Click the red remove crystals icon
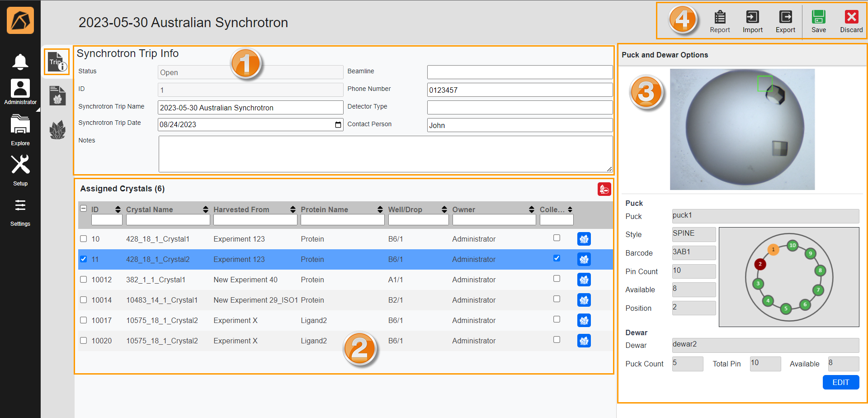Image resolution: width=868 pixels, height=418 pixels. pos(604,189)
